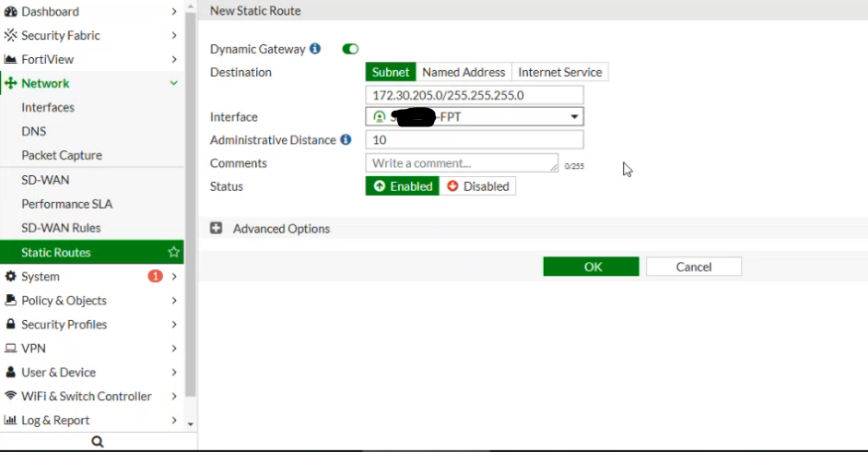Set Status to Disabled

[x=477, y=186]
